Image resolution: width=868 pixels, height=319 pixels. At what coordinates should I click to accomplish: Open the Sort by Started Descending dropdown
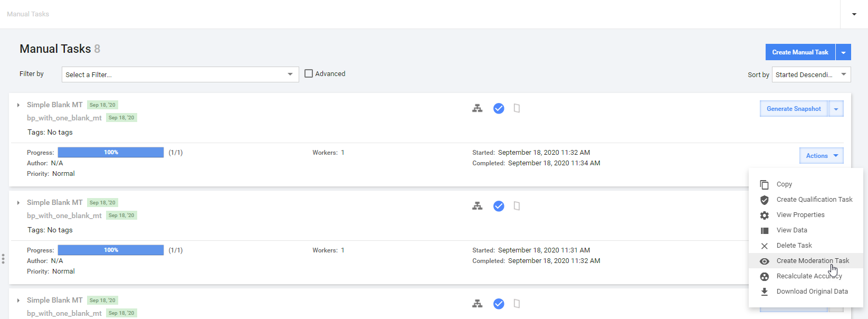(811, 74)
